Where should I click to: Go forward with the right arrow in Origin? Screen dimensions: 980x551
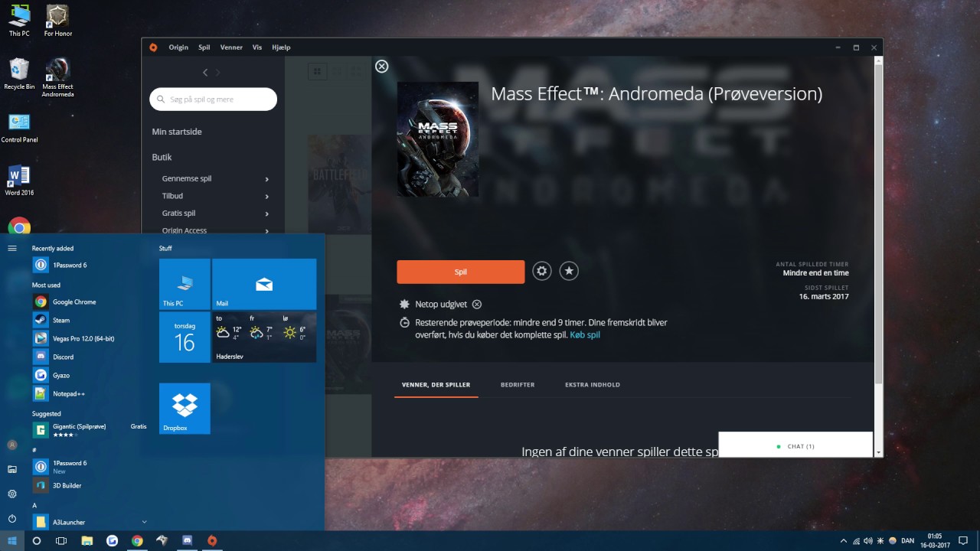click(218, 73)
